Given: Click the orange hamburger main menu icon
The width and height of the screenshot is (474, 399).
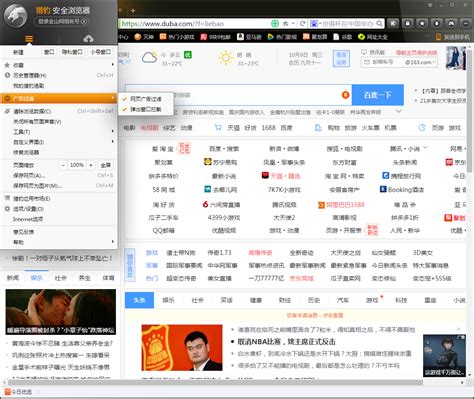Looking at the screenshot, I should point(29,39).
